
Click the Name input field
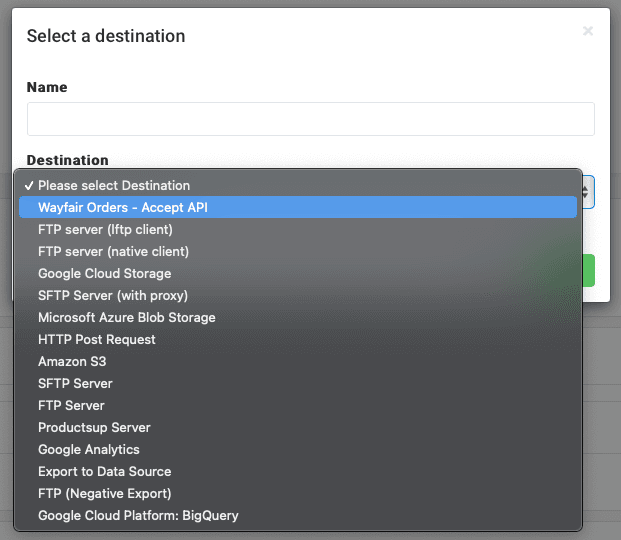(x=310, y=119)
